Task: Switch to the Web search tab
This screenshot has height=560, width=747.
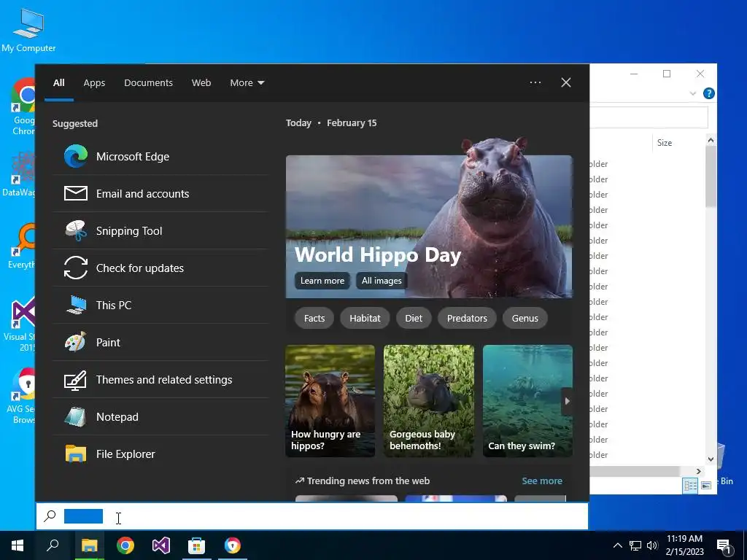Action: (x=201, y=82)
